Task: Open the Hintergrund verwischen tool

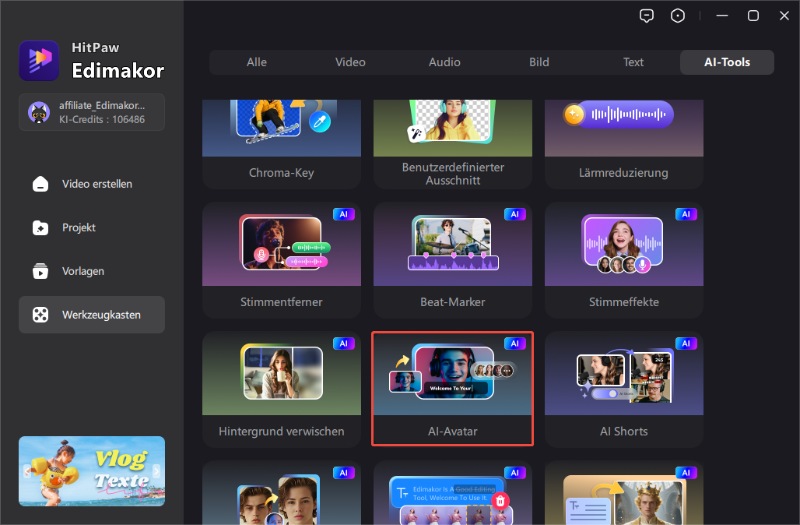Action: (x=282, y=389)
